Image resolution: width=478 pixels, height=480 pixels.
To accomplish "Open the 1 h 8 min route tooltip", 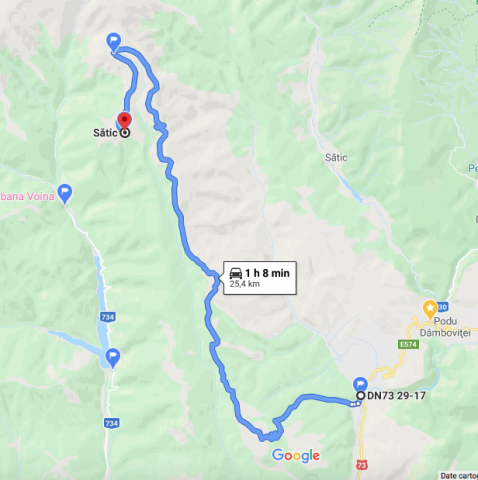I will [x=260, y=278].
